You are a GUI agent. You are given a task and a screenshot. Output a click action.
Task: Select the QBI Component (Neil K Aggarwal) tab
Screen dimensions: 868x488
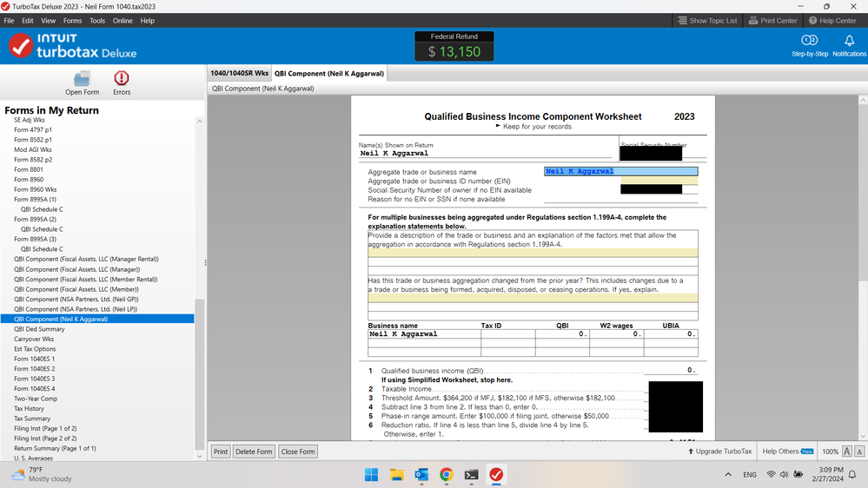click(x=328, y=73)
